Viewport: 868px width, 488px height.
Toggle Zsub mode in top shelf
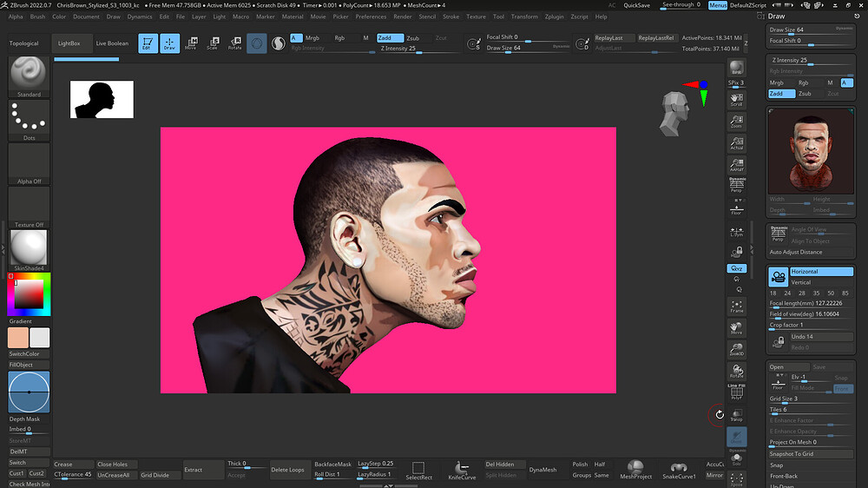pos(413,37)
